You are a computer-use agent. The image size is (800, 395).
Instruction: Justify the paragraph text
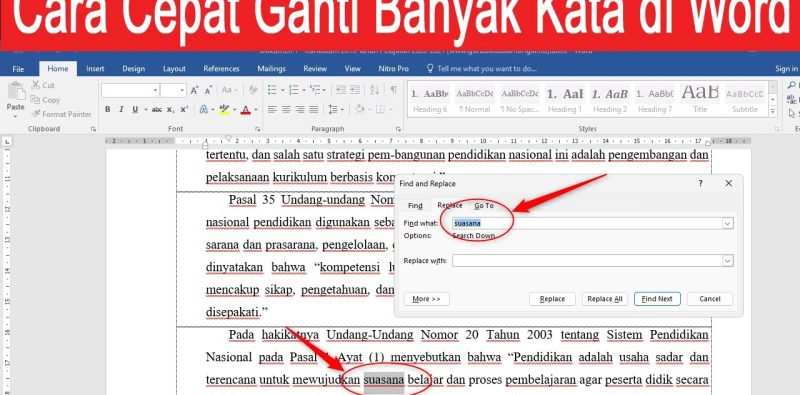click(x=313, y=109)
